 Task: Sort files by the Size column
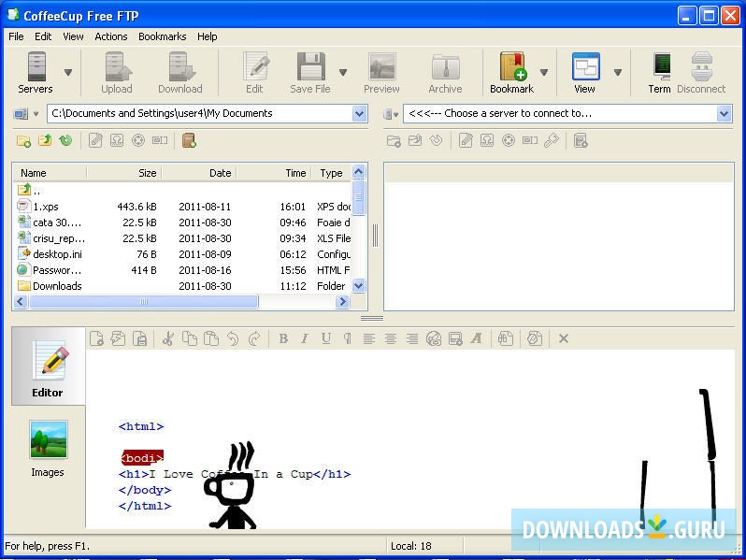click(126, 173)
